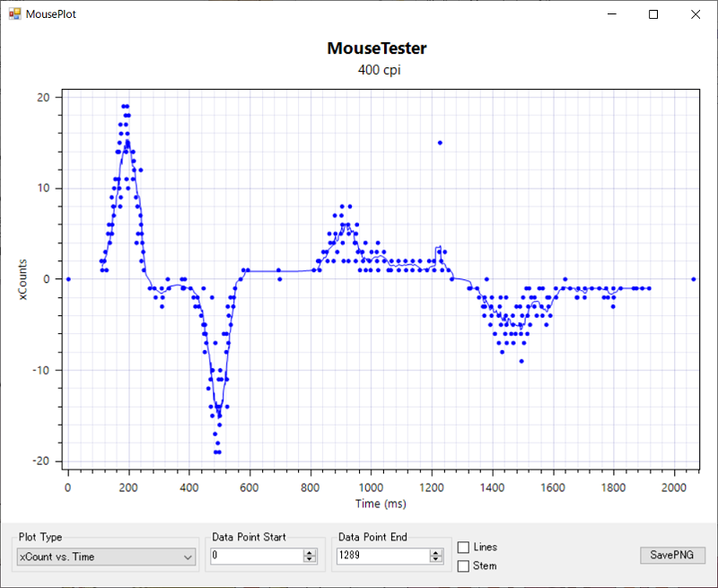Click the Data Point Start input field
Viewport: 718px width, 588px height.
257,556
